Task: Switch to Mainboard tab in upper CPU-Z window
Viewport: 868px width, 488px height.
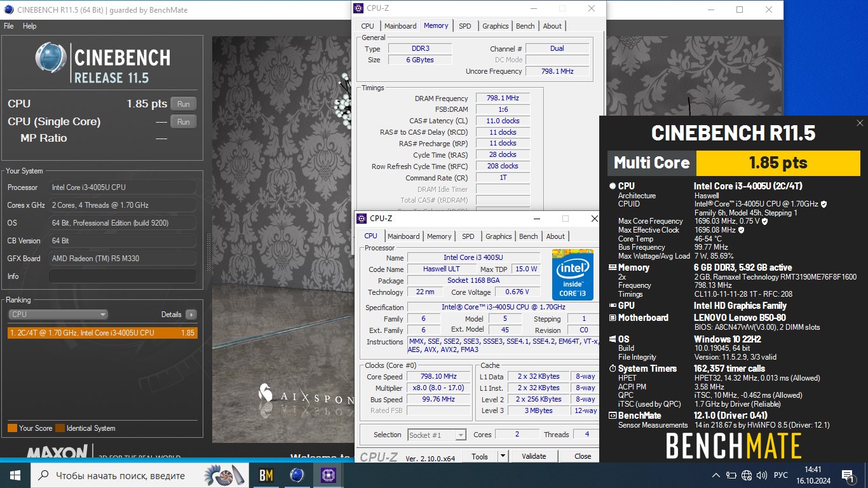Action: point(400,26)
